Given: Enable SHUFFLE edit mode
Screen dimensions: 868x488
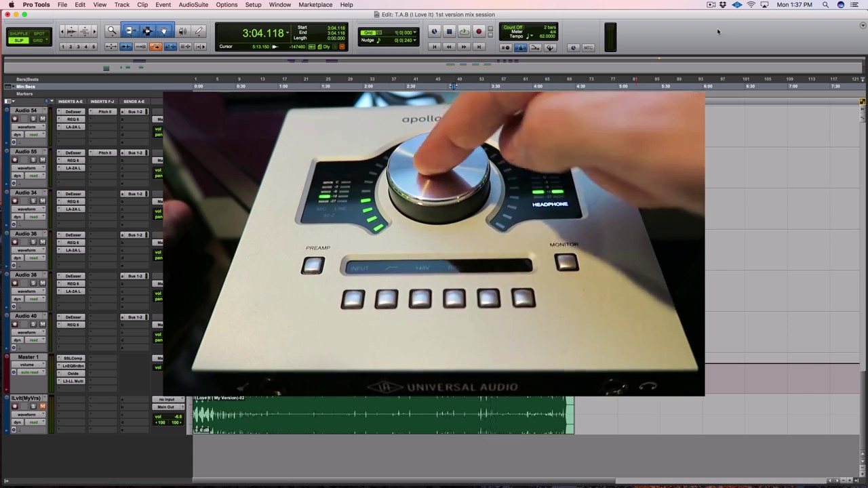Looking at the screenshot, I should coord(19,33).
